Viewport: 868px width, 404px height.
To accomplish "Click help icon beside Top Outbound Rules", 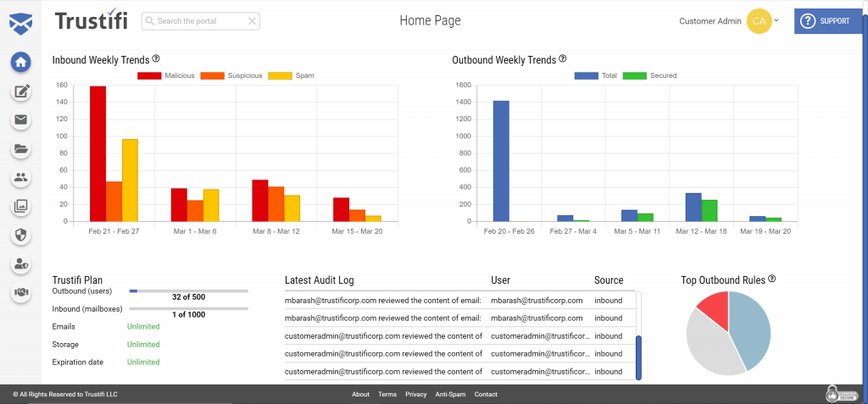I will pos(772,279).
